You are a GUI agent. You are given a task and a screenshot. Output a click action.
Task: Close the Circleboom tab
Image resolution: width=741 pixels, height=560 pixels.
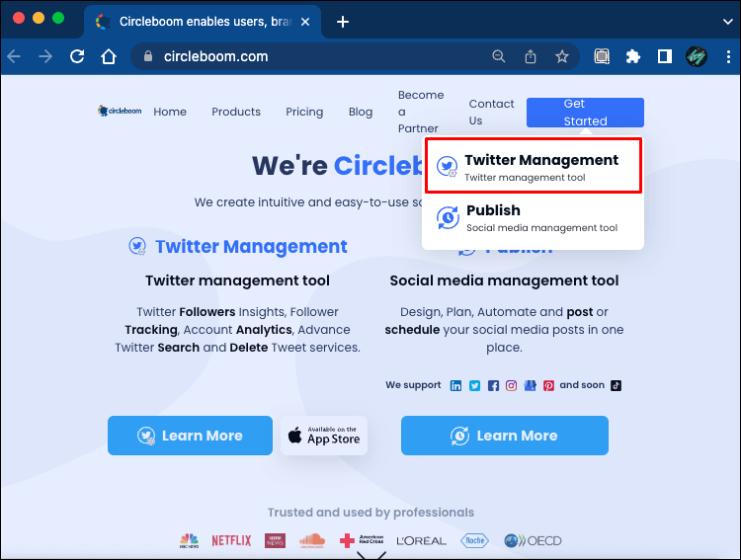(305, 22)
